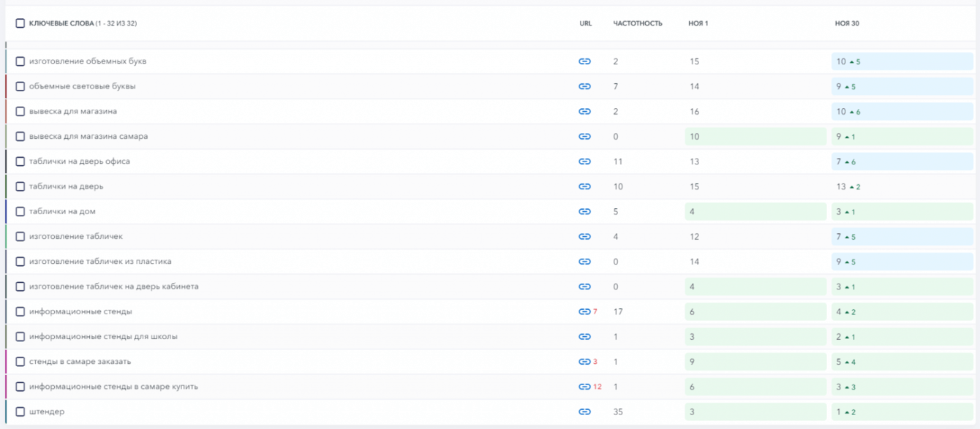The image size is (980, 429).
Task: Check the 'вывеска для магазина' checkbox
Action: coord(20,112)
